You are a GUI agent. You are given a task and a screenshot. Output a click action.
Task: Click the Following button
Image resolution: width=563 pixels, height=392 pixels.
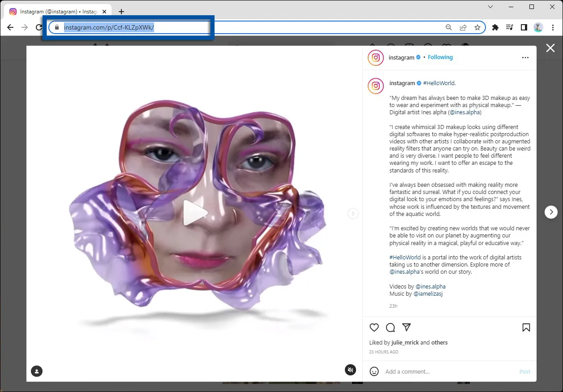click(440, 57)
